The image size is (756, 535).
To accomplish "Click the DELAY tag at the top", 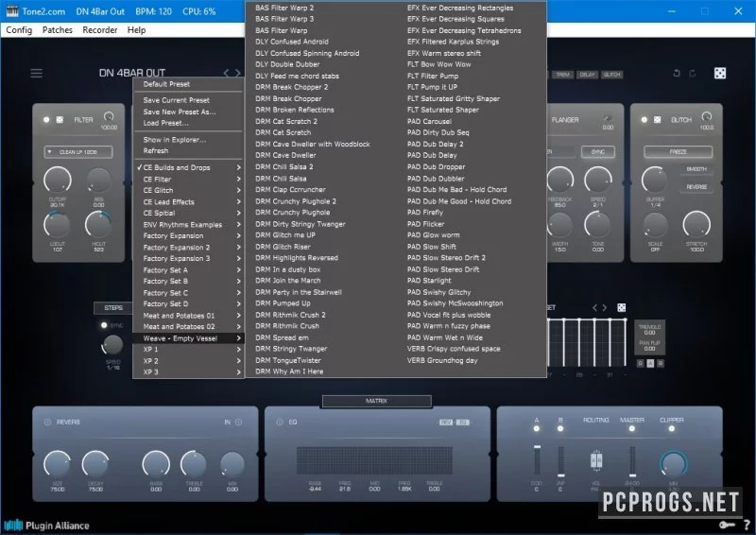I will point(587,75).
